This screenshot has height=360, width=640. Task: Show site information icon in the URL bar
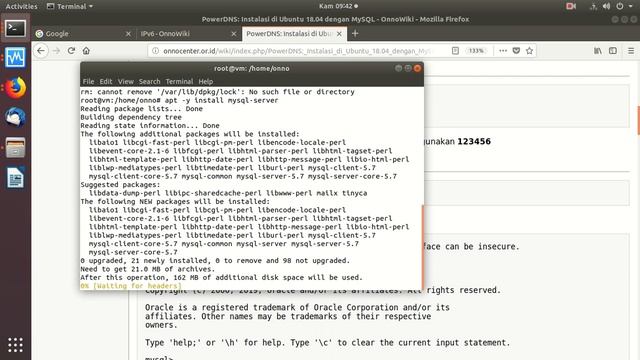pyautogui.click(x=155, y=51)
